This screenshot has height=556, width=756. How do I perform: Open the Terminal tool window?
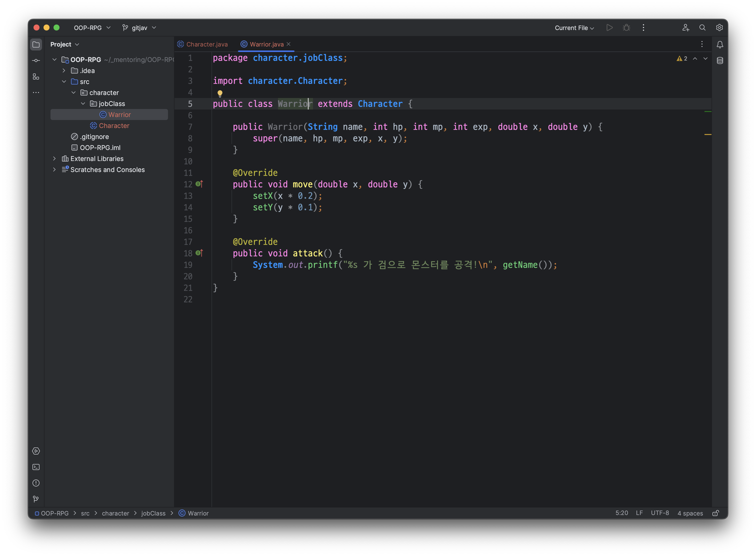pos(36,467)
